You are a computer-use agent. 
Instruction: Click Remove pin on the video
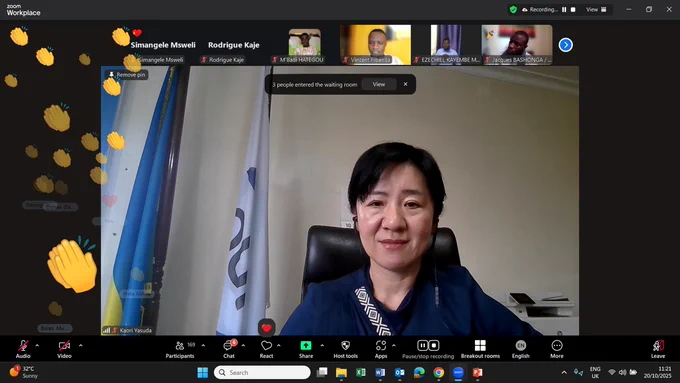[x=127, y=75]
